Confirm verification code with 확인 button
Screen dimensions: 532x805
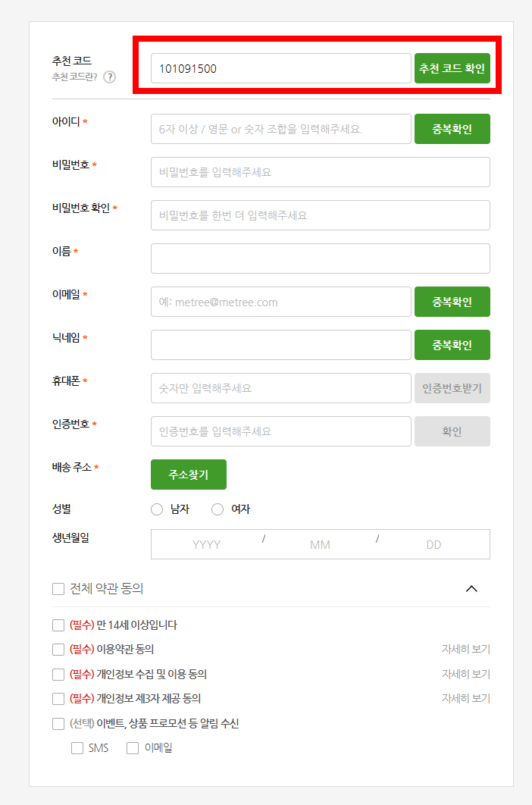pyautogui.click(x=452, y=431)
